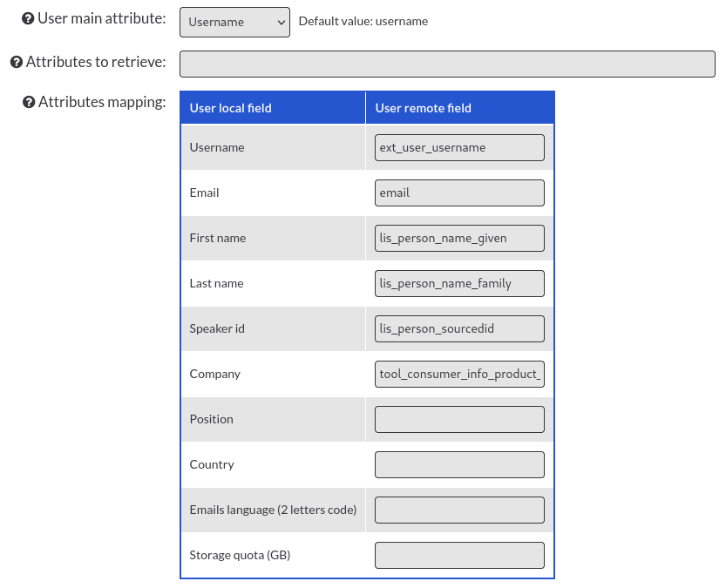Focus the Storage quota remote field
Viewport: 726px width, 588px height.
459,556
